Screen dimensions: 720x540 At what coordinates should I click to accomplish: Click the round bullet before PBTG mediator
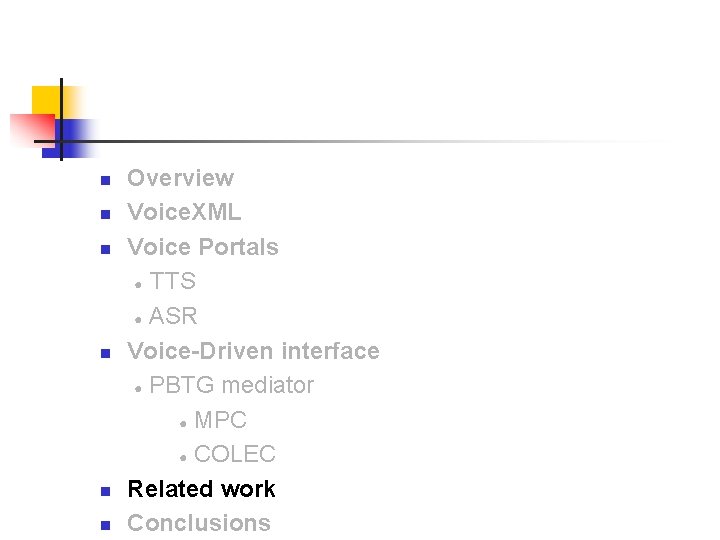click(x=138, y=388)
